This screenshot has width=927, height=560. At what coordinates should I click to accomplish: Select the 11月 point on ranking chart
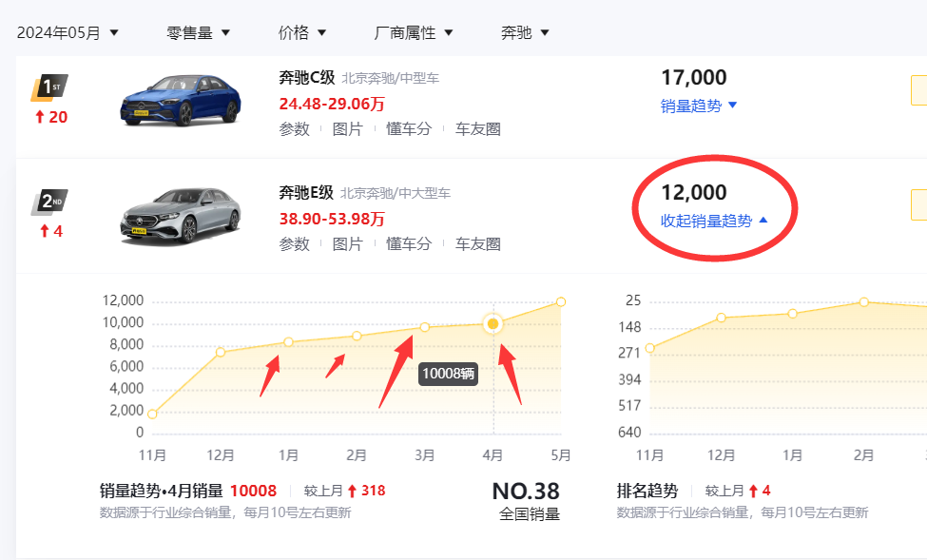tap(649, 348)
